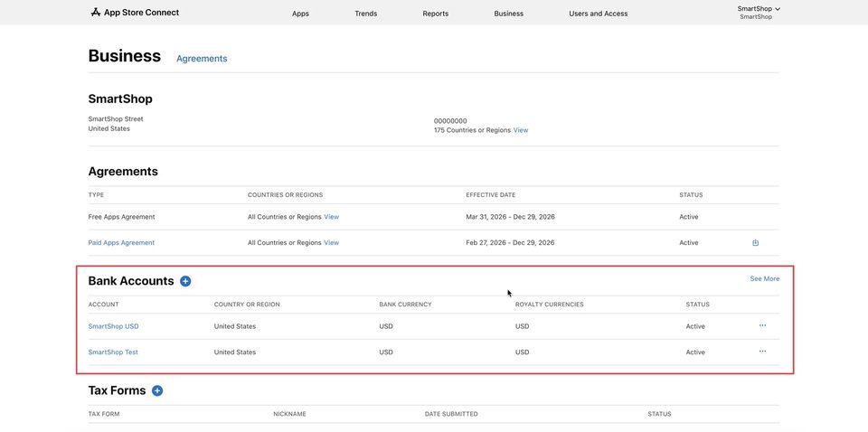The height and width of the screenshot is (432, 868).
Task: Open Users and Access menu
Action: tap(599, 14)
